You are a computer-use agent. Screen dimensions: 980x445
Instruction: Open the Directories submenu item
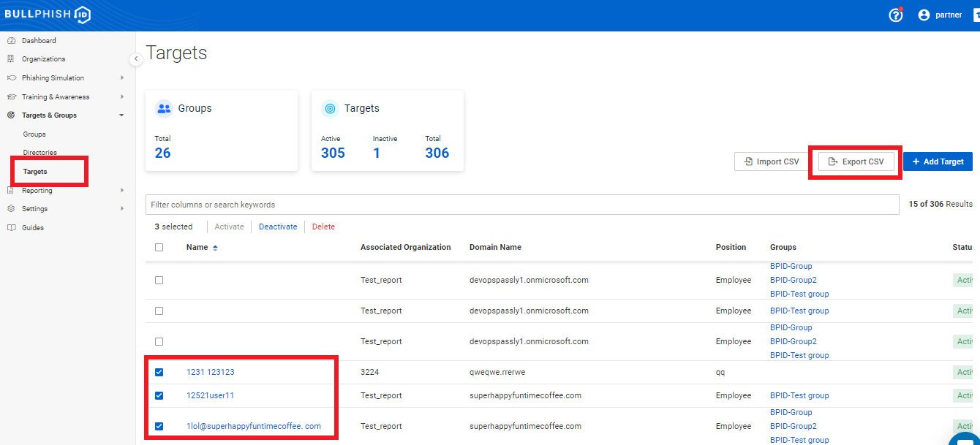[x=40, y=153]
